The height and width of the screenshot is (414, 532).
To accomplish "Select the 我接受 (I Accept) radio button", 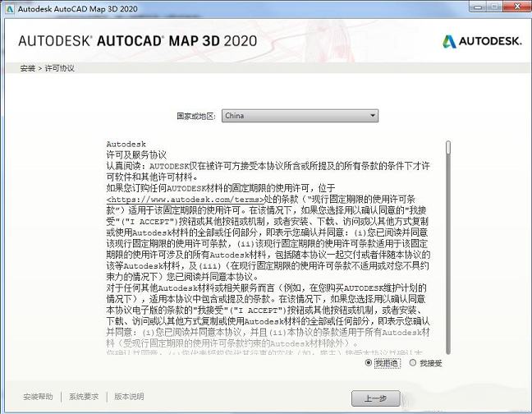I will 413,362.
